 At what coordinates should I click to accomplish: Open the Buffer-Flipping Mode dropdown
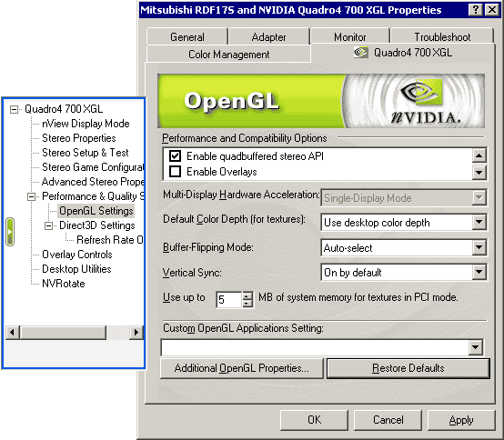(479, 247)
